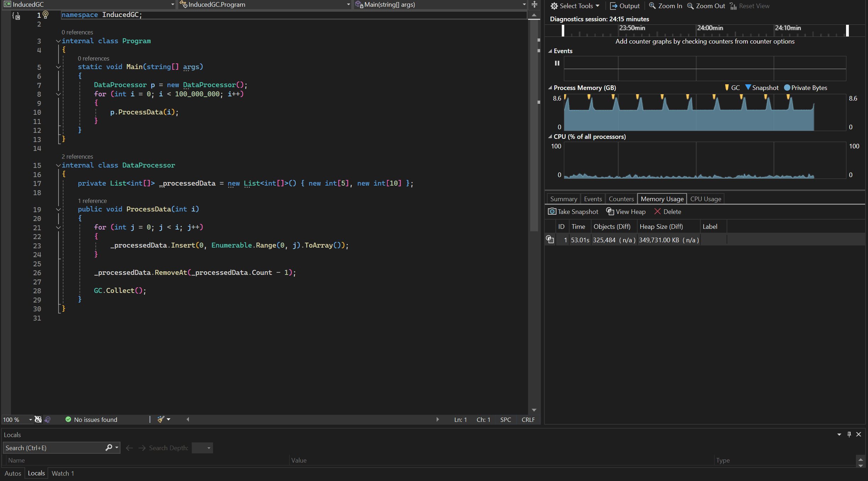
Task: Click the snapshot row ID 1 entry
Action: tap(564, 239)
